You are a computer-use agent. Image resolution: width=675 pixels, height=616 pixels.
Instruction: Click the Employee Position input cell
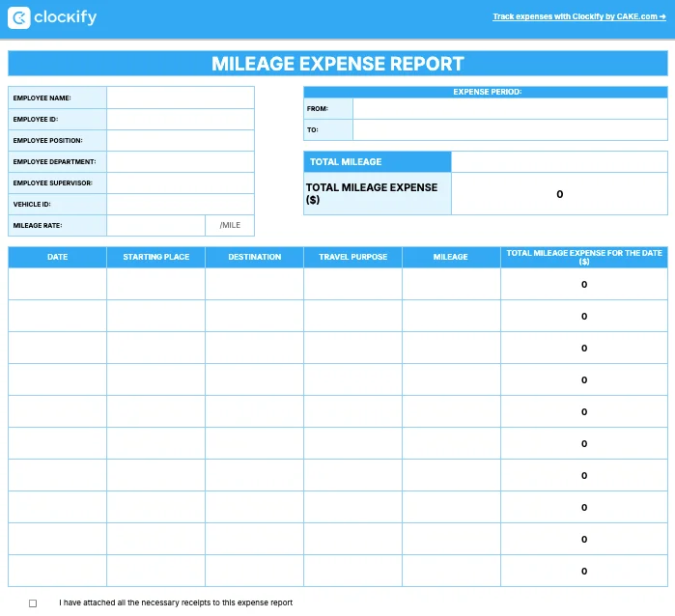click(x=181, y=140)
